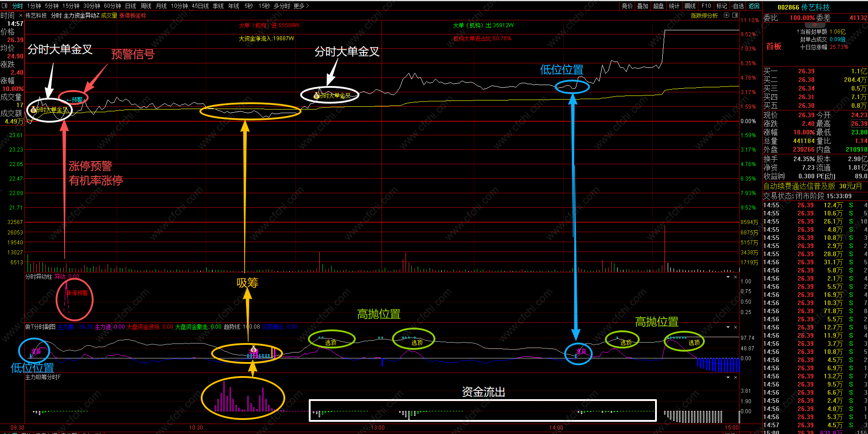This screenshot has height=434, width=868.
Task: Click the 涨停板坐标 axis label
Action: 132,15
